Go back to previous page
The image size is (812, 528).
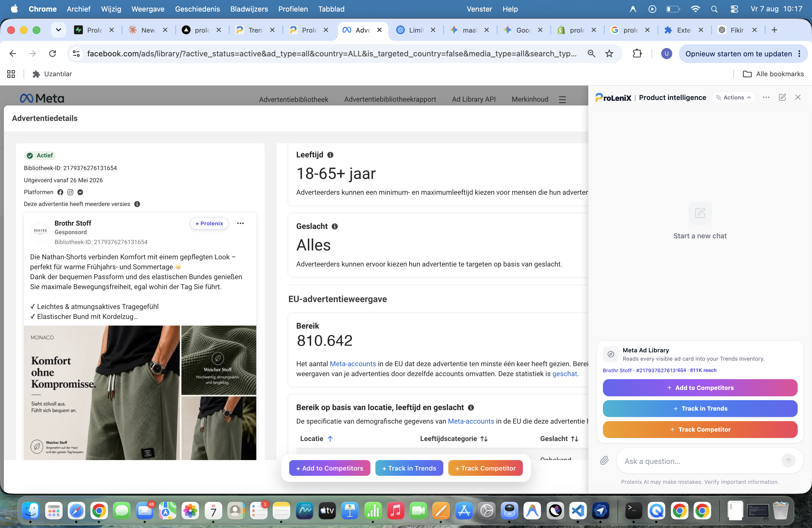(13, 54)
